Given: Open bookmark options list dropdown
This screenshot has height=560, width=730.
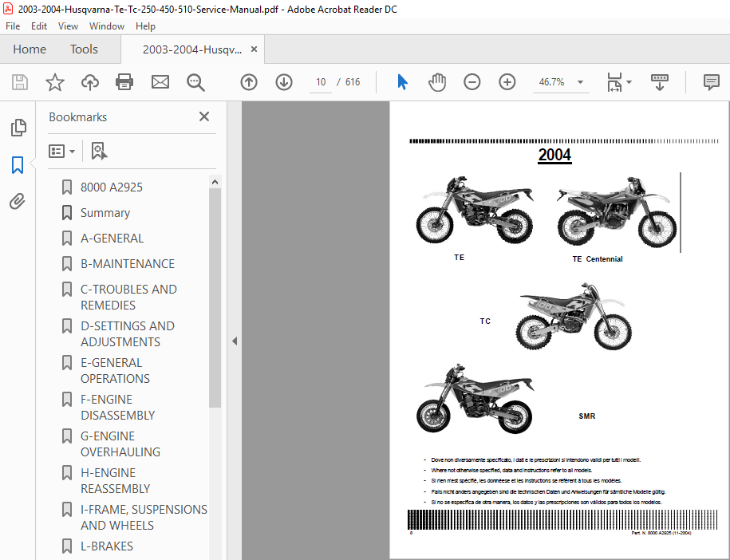Looking at the screenshot, I should coord(61,152).
